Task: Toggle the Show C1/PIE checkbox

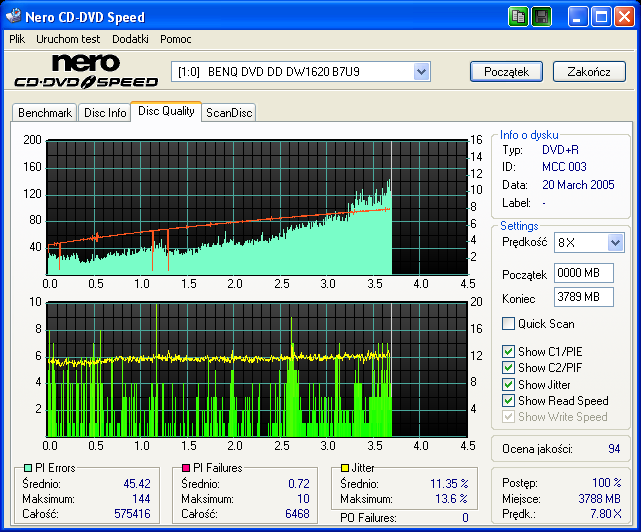Action: click(x=508, y=352)
